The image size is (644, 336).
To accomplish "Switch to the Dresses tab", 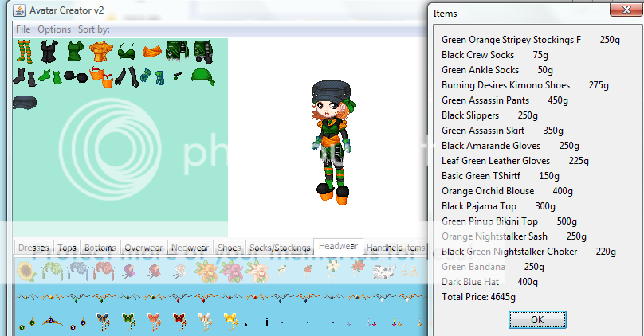I will [x=33, y=248].
